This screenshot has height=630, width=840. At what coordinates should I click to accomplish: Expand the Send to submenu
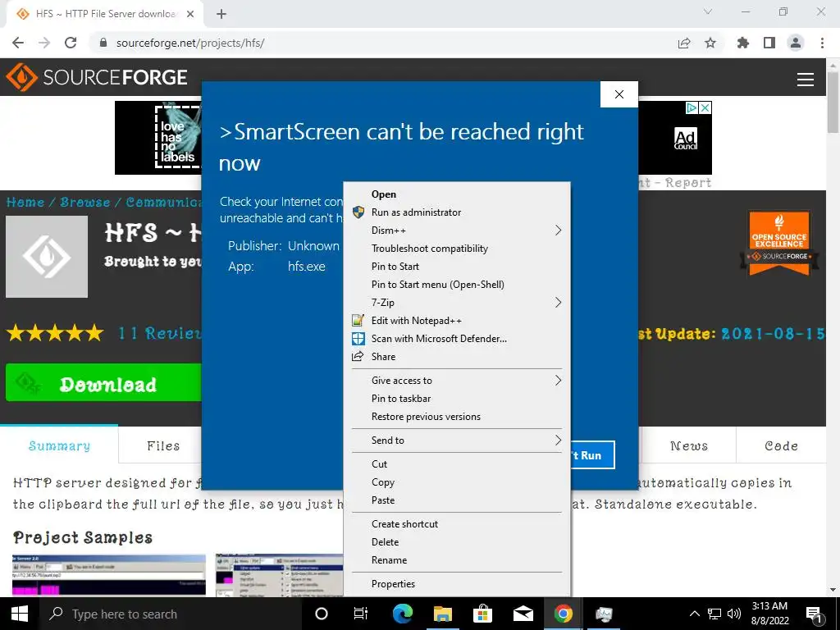click(457, 441)
